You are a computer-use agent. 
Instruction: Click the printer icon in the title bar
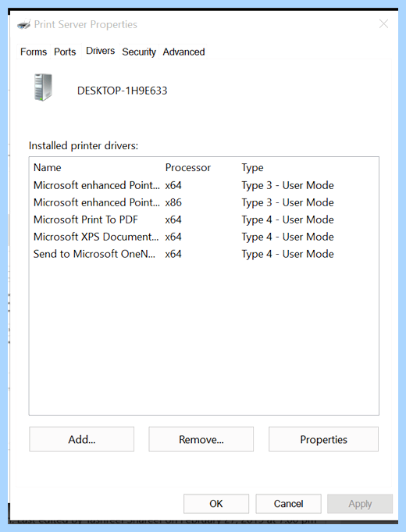(23, 24)
